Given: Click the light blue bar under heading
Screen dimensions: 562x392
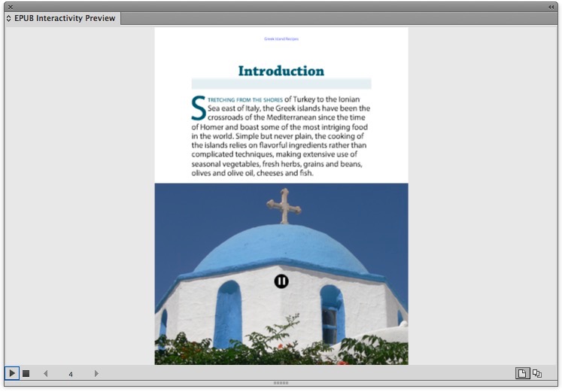Looking at the screenshot, I should pyautogui.click(x=281, y=84).
